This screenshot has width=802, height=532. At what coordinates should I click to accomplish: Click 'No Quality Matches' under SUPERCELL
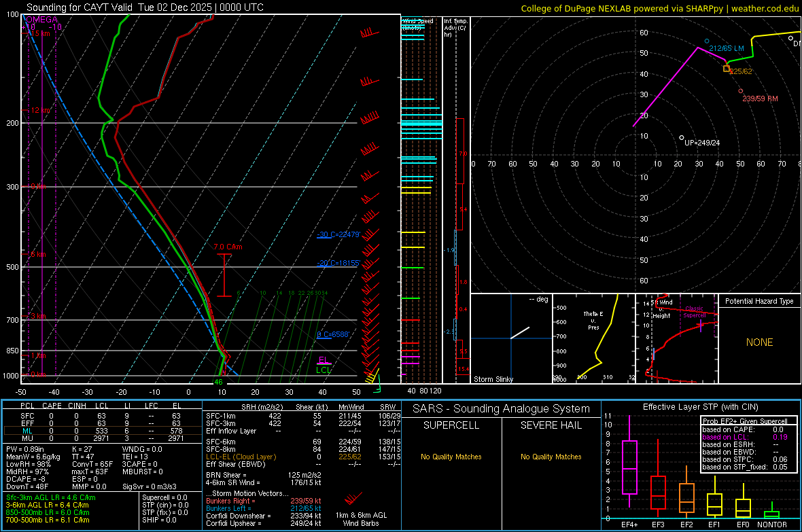tap(451, 457)
